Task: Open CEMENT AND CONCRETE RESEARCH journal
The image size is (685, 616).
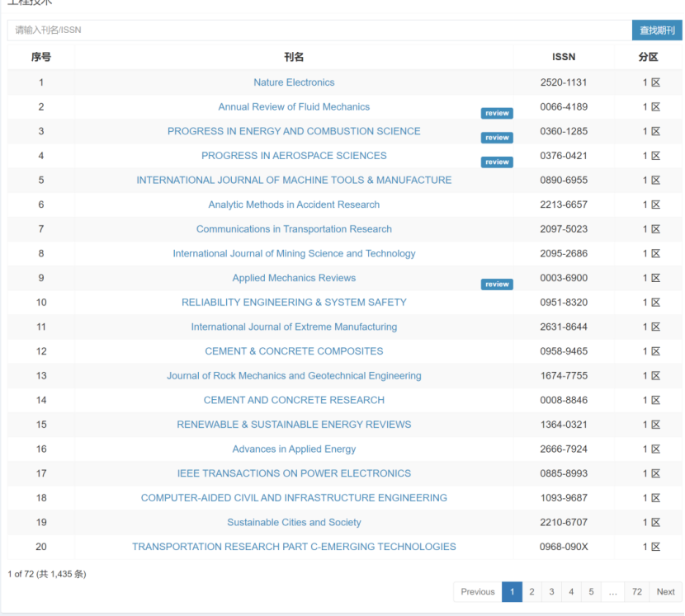Action: point(294,400)
